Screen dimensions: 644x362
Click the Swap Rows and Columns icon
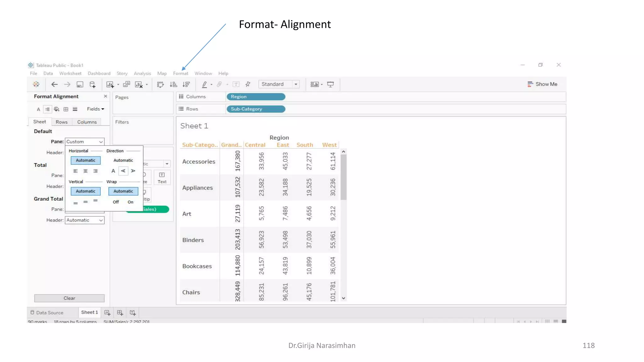(x=160, y=84)
